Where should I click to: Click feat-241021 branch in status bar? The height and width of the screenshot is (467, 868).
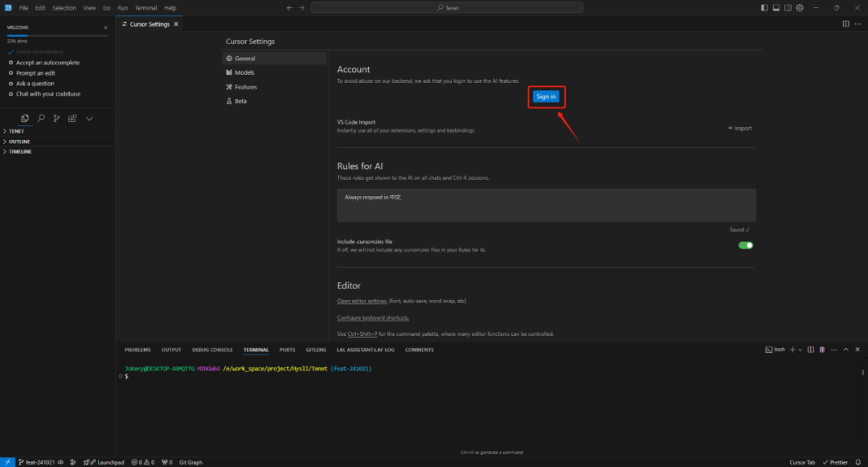[39, 462]
